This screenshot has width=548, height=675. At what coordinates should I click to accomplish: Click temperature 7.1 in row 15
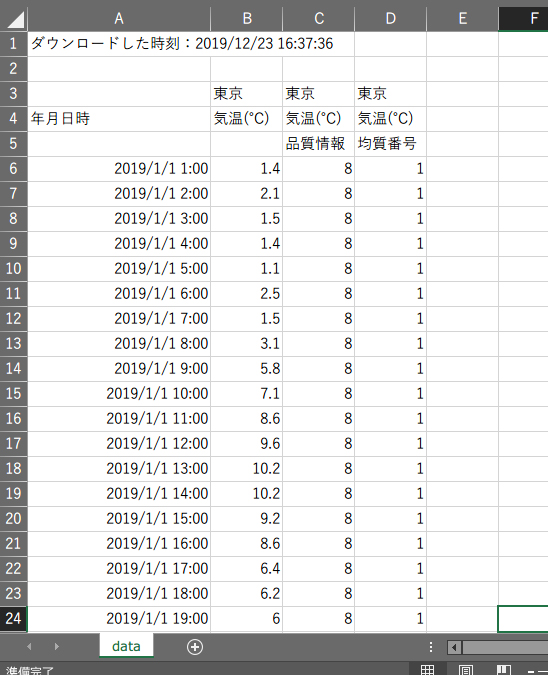coord(247,393)
